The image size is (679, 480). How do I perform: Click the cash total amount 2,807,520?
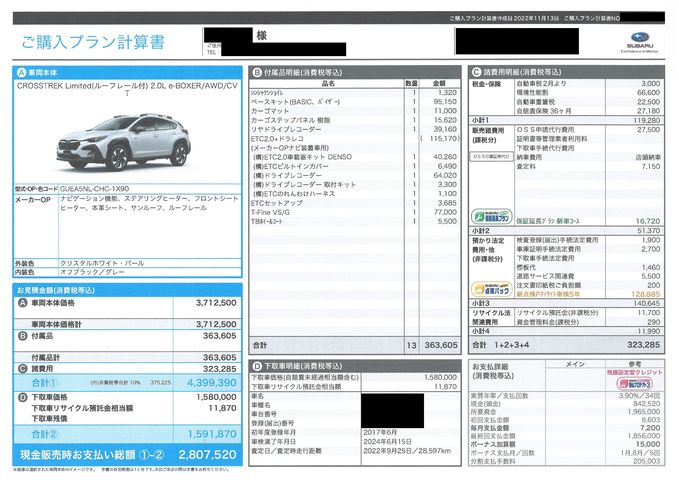[x=207, y=455]
